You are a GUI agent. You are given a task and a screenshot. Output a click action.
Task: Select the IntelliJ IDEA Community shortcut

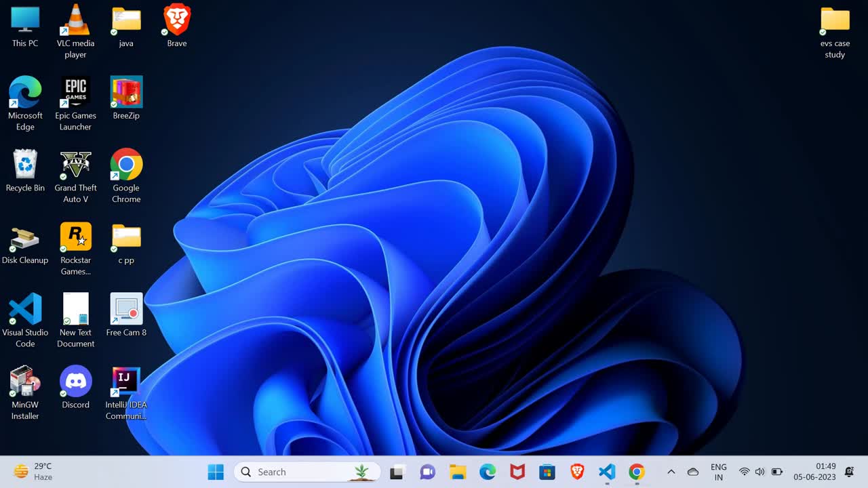126,393
